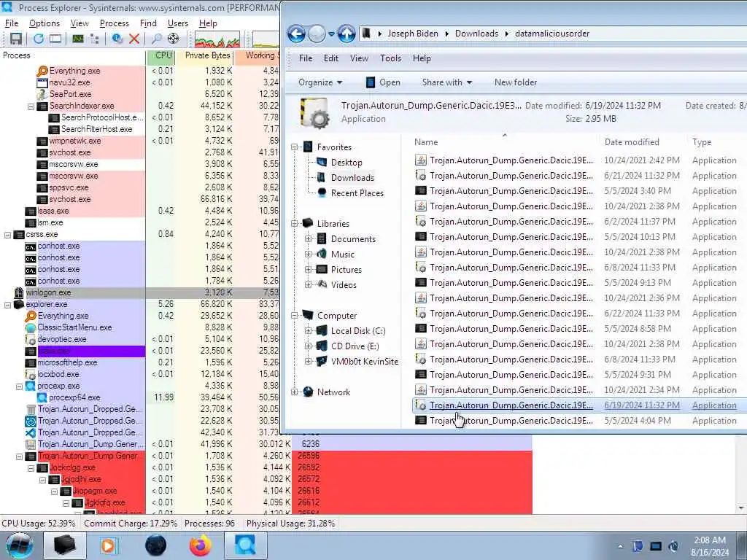Select Recent Places under Favorites

(357, 192)
